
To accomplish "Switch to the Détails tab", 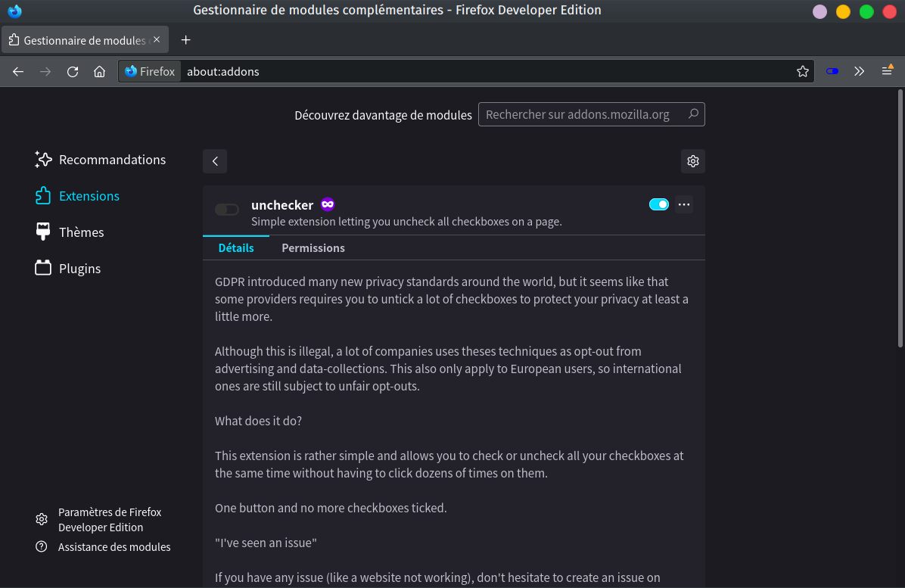I will (236, 248).
